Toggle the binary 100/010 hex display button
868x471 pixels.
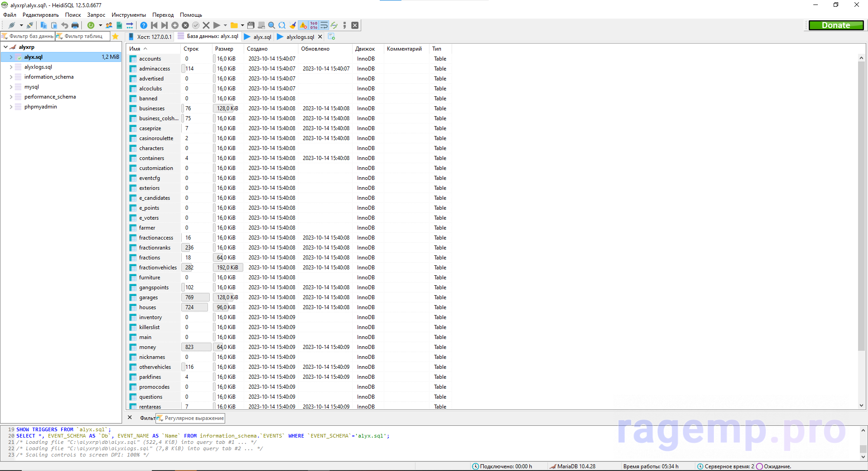coord(314,25)
